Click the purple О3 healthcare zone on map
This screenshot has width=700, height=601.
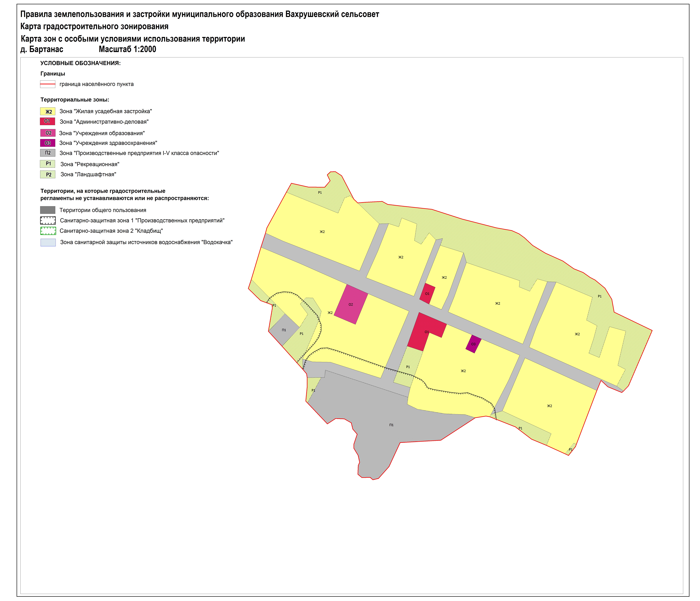tap(473, 344)
